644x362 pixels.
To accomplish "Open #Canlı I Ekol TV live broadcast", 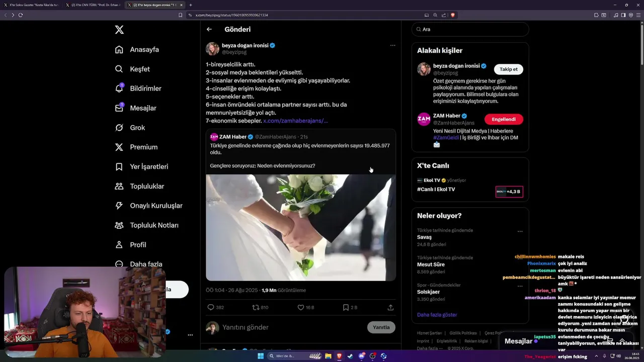I will pos(436,190).
